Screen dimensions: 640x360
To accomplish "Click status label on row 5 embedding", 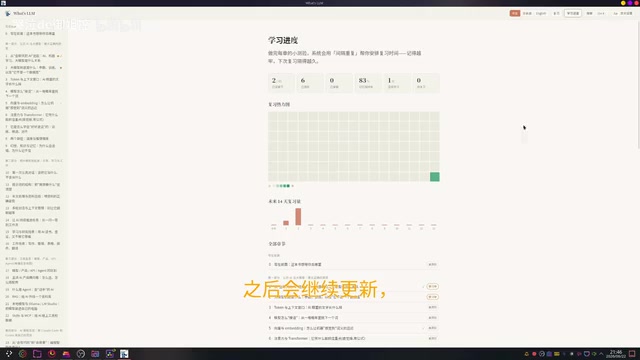I will click(433, 328).
